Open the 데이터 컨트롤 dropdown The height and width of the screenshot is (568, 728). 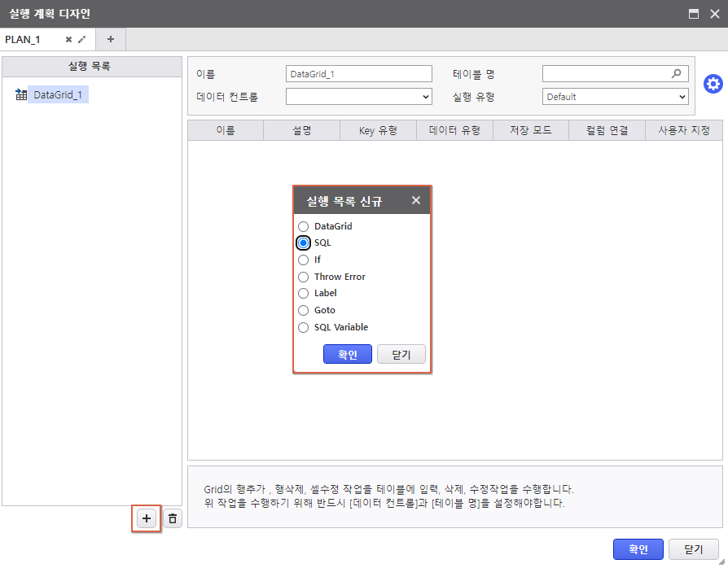pyautogui.click(x=358, y=97)
